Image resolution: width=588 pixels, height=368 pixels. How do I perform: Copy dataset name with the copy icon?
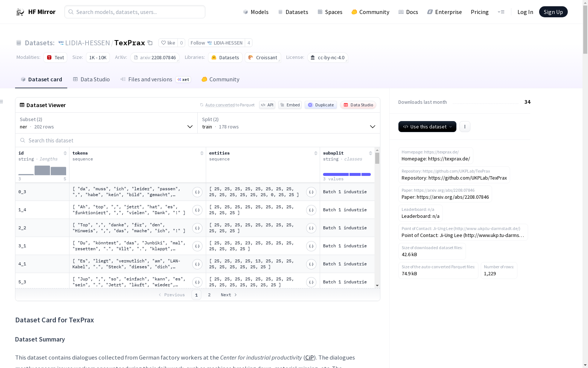point(150,43)
